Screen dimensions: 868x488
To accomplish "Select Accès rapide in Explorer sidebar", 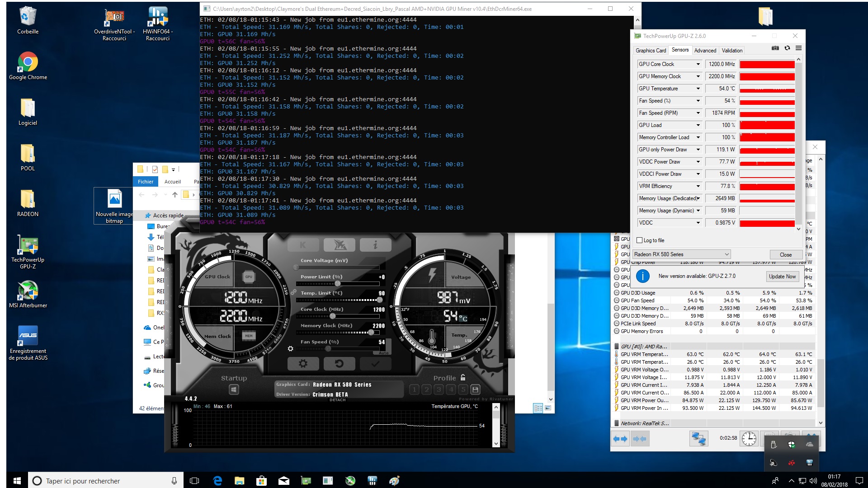I will point(168,216).
